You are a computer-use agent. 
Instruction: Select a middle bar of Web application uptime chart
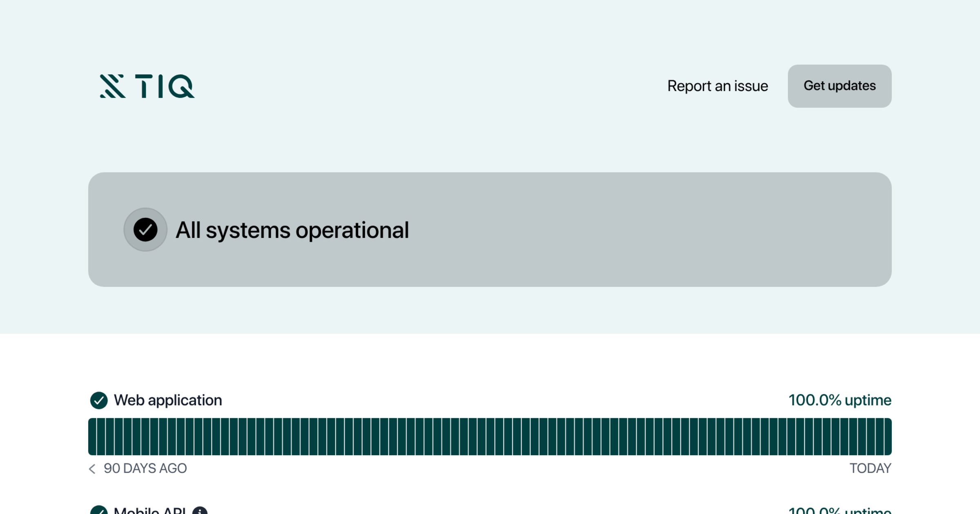point(490,436)
